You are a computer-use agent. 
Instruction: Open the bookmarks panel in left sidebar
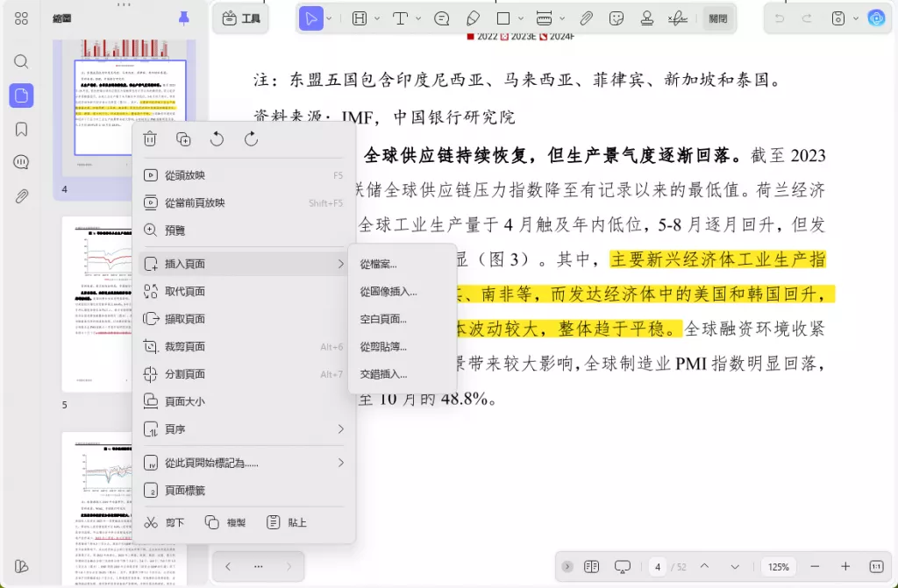[x=21, y=130]
